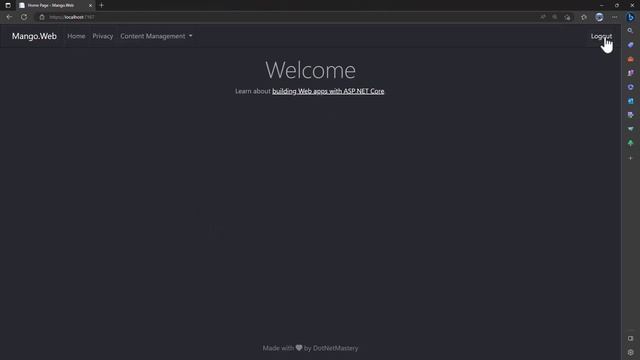Open a new browser tab
The image size is (640, 360).
coord(102,5)
